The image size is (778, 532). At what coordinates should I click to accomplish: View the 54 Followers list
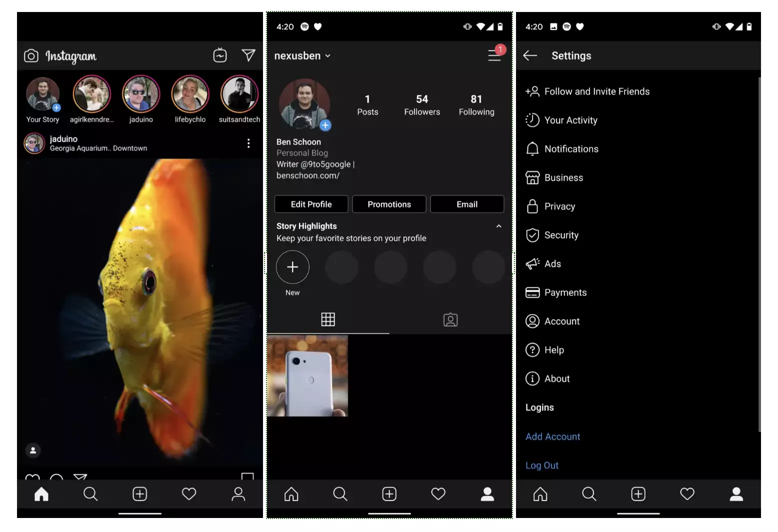pyautogui.click(x=422, y=105)
